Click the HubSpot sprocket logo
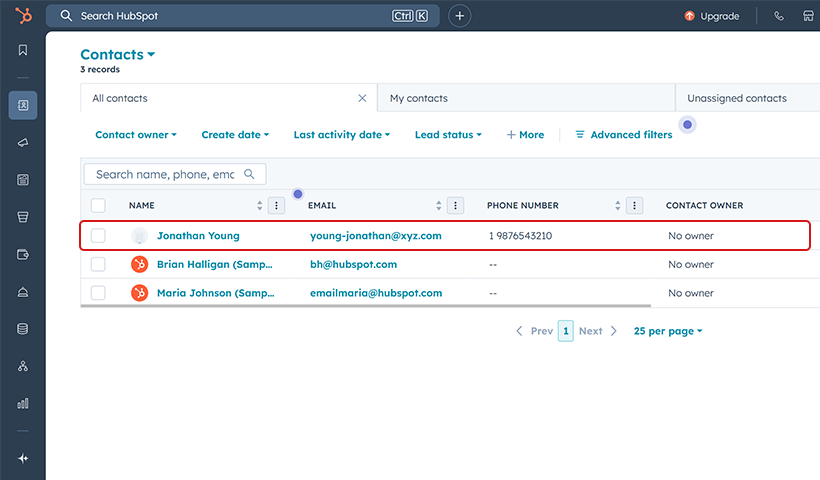This screenshot has width=820, height=480. pyautogui.click(x=22, y=16)
